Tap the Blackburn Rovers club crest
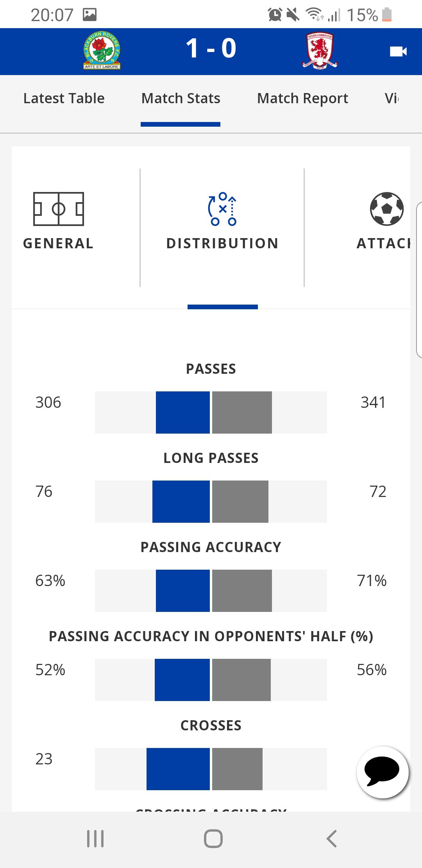Image resolution: width=422 pixels, height=868 pixels. pos(102,50)
